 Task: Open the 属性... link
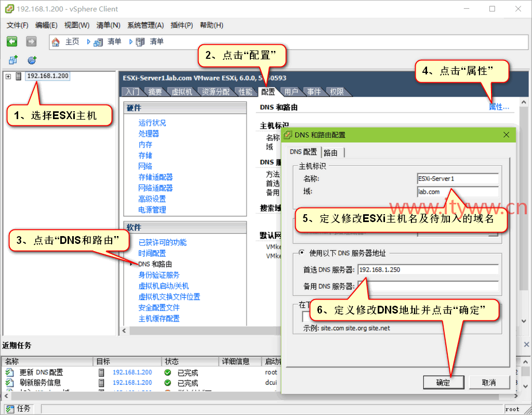[499, 107]
